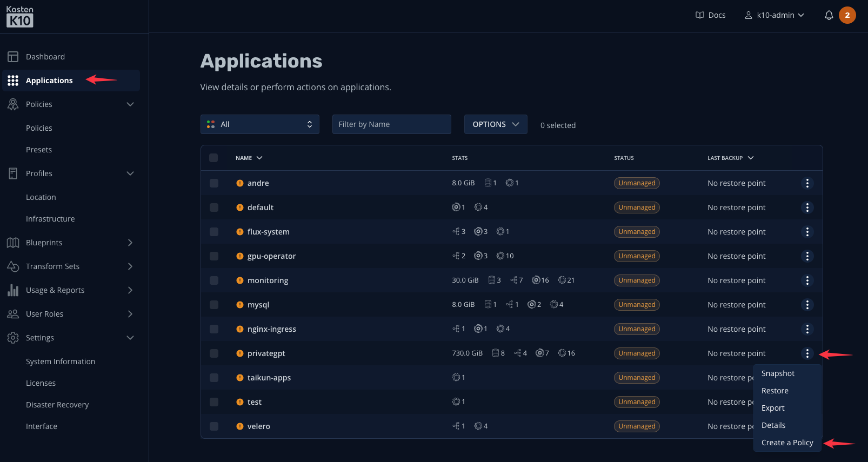
Task: Open the OPTIONS dropdown
Action: [496, 124]
